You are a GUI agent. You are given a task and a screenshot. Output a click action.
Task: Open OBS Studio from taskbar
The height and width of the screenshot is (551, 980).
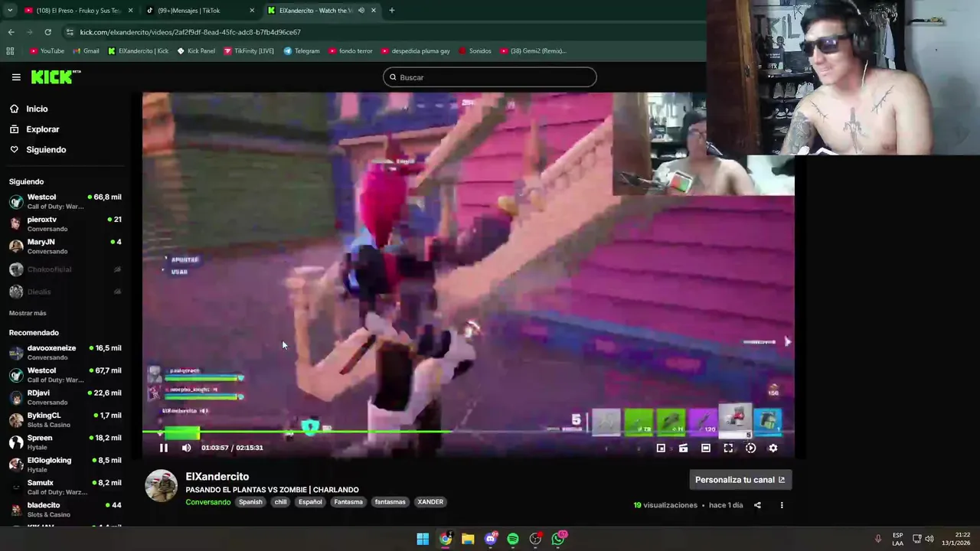click(x=535, y=539)
